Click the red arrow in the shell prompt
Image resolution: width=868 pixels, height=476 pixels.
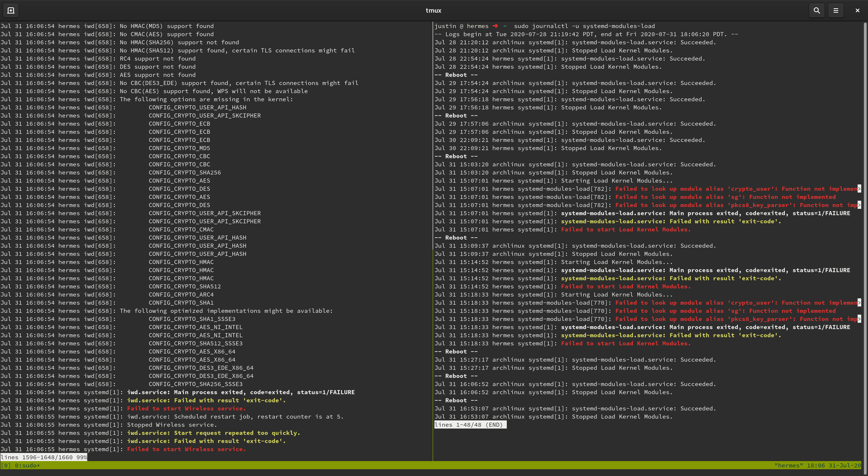point(495,26)
